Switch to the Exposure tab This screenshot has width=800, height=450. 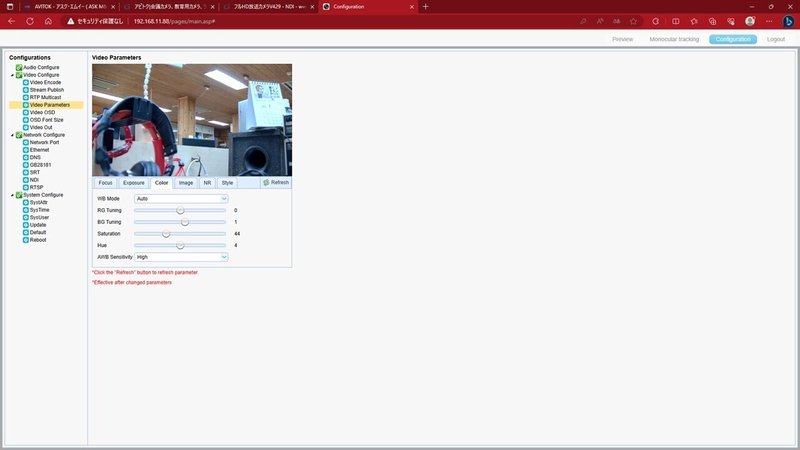pos(134,183)
